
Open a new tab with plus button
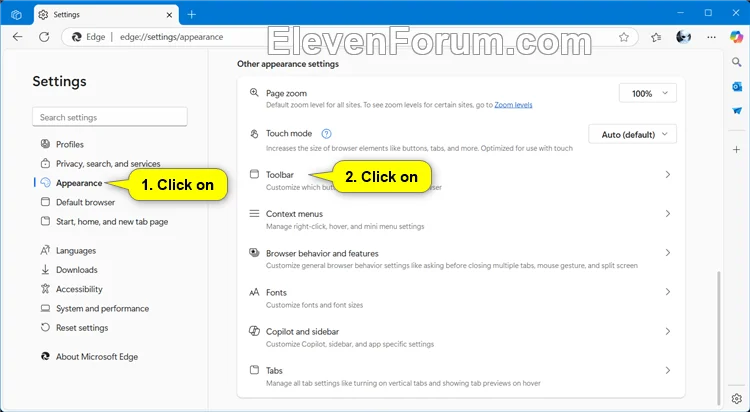tap(191, 15)
